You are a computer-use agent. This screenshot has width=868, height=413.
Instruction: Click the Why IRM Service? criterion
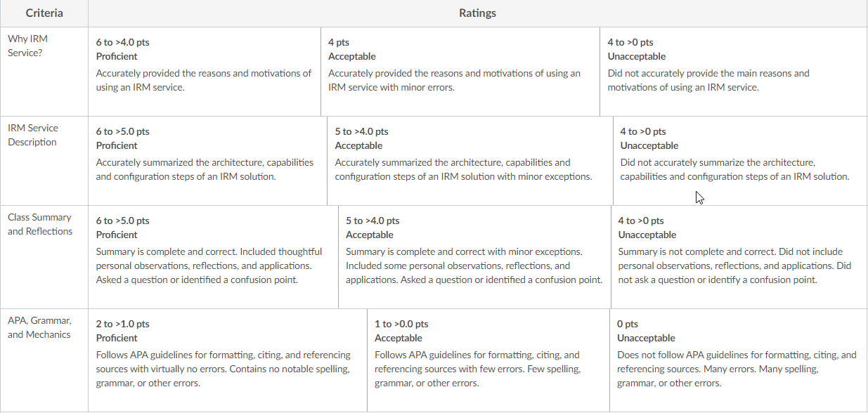point(44,72)
